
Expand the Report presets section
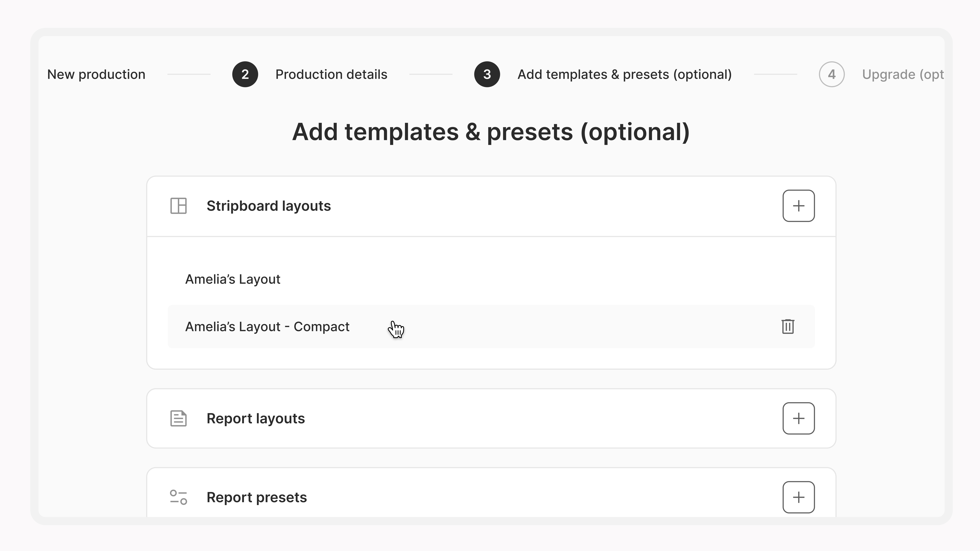pos(491,494)
